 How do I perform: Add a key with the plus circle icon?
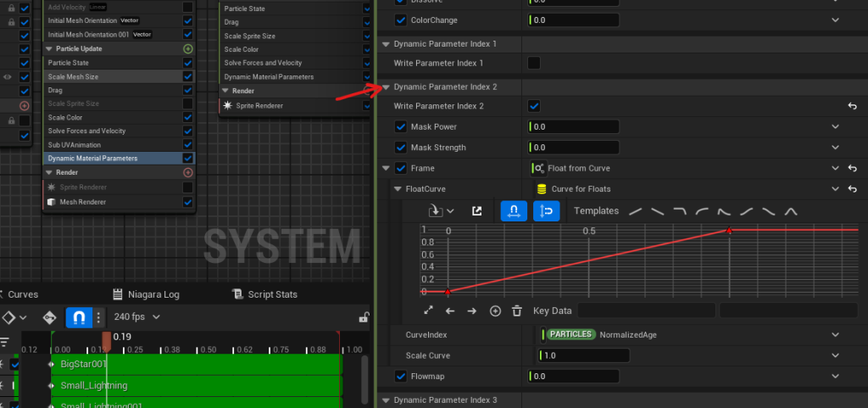495,311
